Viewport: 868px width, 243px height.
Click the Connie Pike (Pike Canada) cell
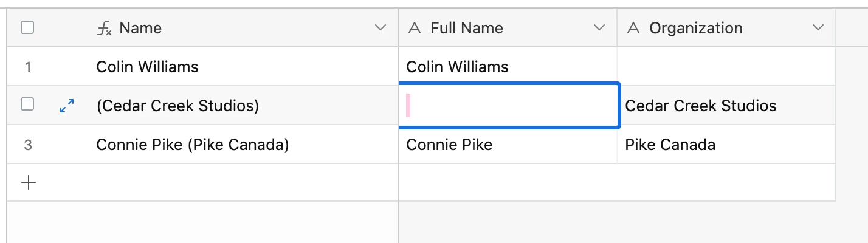pyautogui.click(x=192, y=145)
